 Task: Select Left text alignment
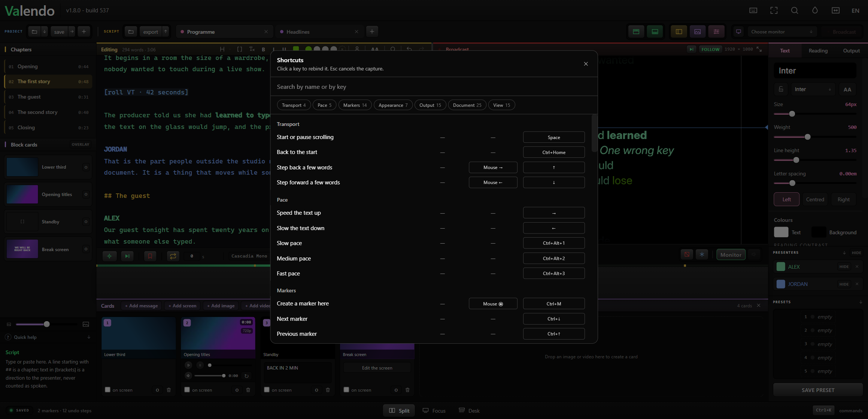pyautogui.click(x=786, y=199)
